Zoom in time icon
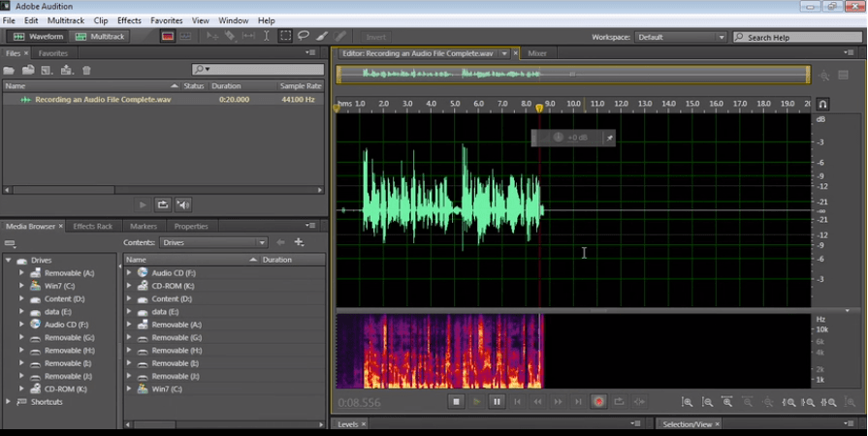The height and width of the screenshot is (436, 868). [x=727, y=403]
